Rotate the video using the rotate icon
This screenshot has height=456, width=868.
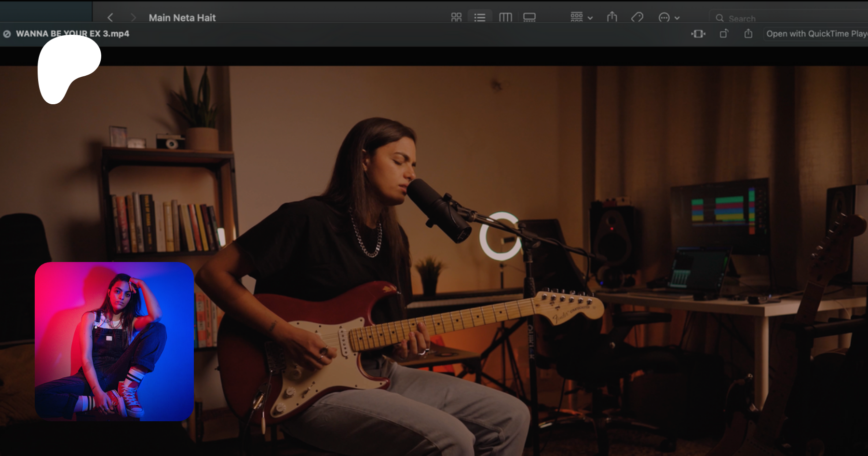point(724,34)
